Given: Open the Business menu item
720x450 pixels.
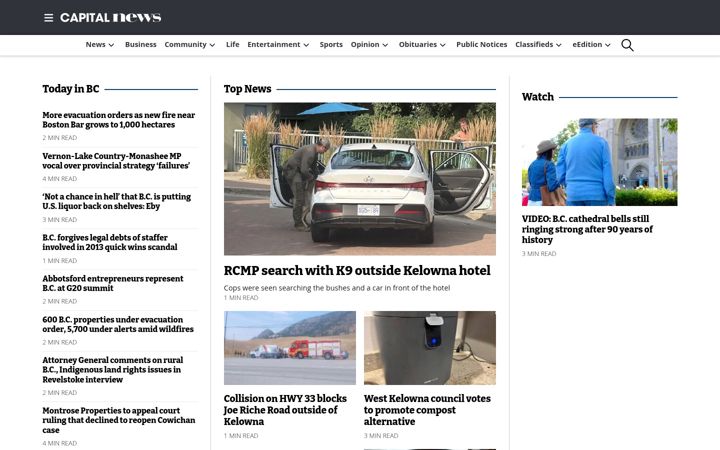Looking at the screenshot, I should coord(141,45).
